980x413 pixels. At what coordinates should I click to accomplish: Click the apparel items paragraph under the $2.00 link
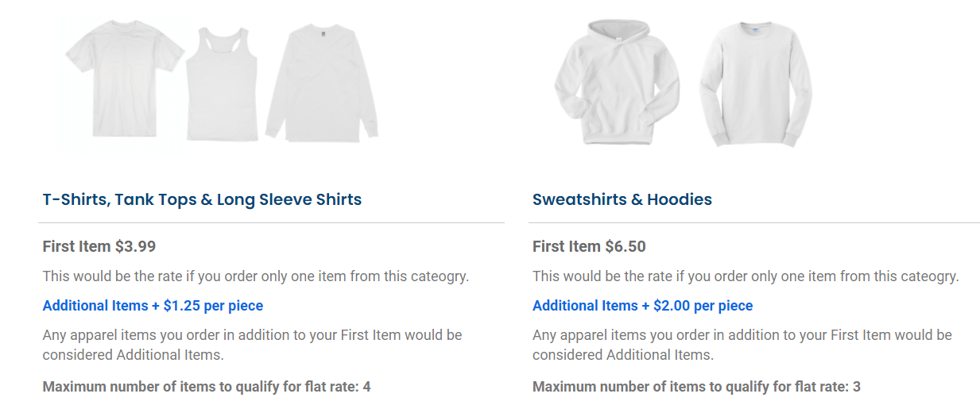742,345
